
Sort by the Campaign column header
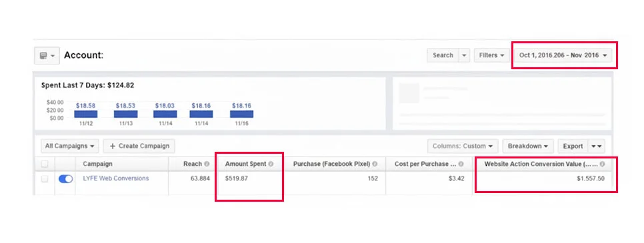[x=97, y=164]
